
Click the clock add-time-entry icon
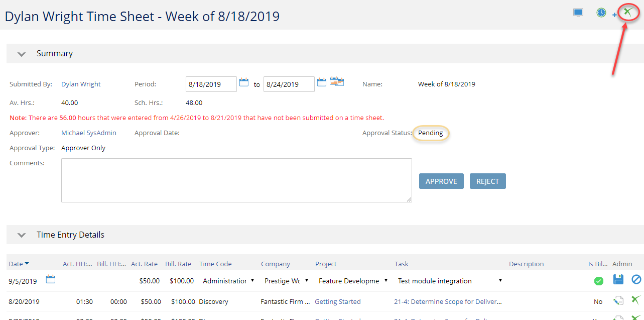601,13
